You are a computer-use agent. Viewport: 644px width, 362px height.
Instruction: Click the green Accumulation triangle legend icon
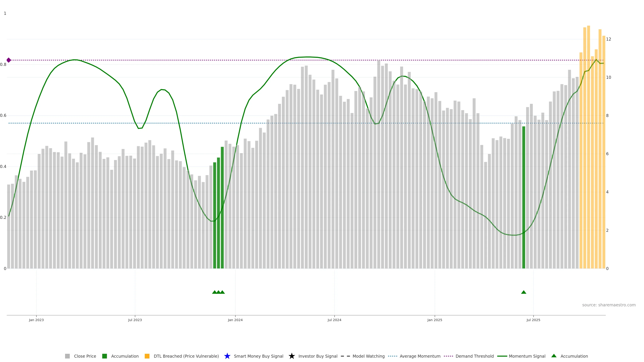point(554,356)
